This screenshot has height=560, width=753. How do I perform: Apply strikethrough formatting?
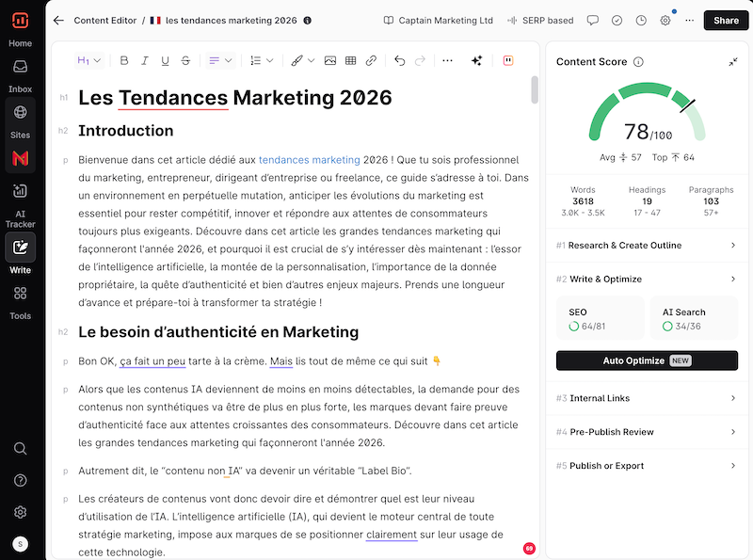point(185,60)
